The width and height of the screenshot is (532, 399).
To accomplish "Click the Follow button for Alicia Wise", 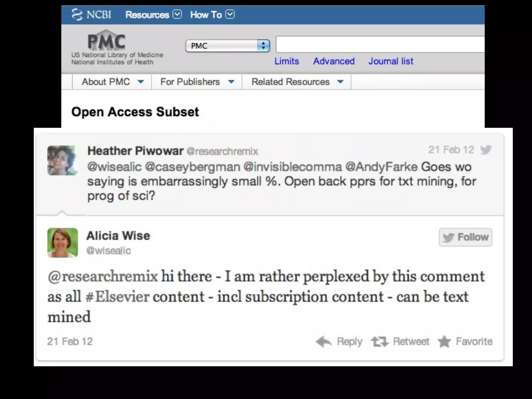I will tap(465, 237).
